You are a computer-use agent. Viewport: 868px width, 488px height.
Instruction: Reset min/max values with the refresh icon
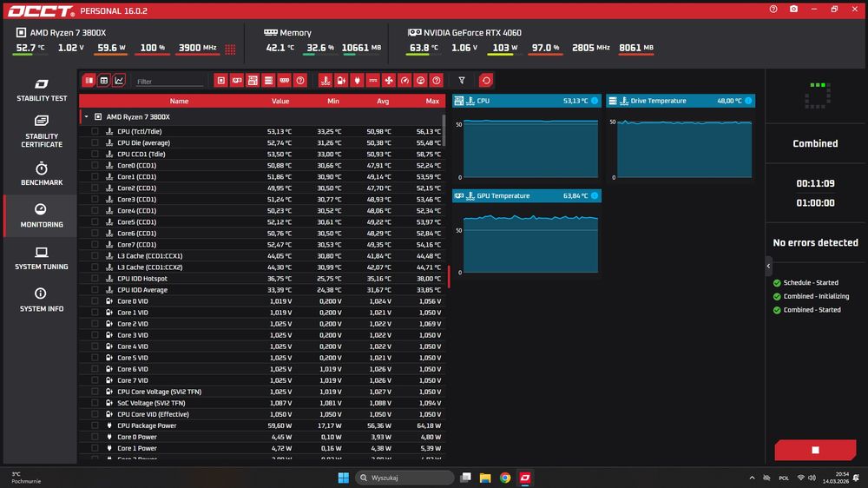click(x=485, y=81)
